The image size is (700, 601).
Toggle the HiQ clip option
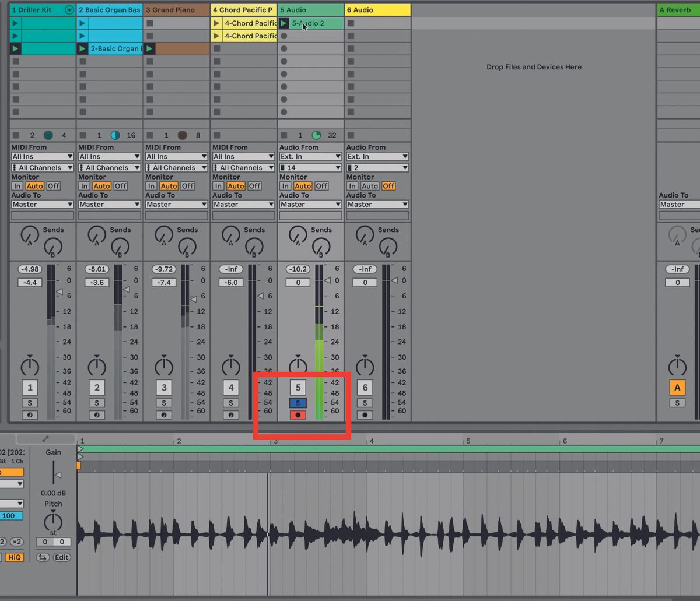tap(14, 557)
